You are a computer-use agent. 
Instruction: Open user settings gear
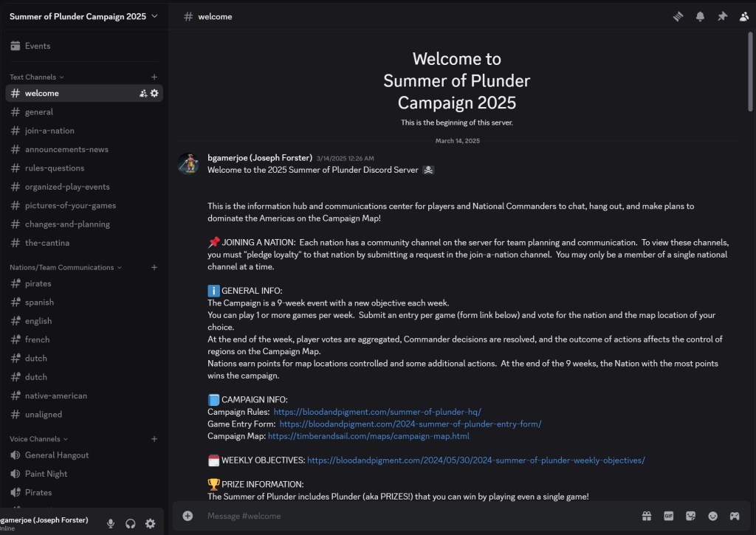click(x=151, y=523)
